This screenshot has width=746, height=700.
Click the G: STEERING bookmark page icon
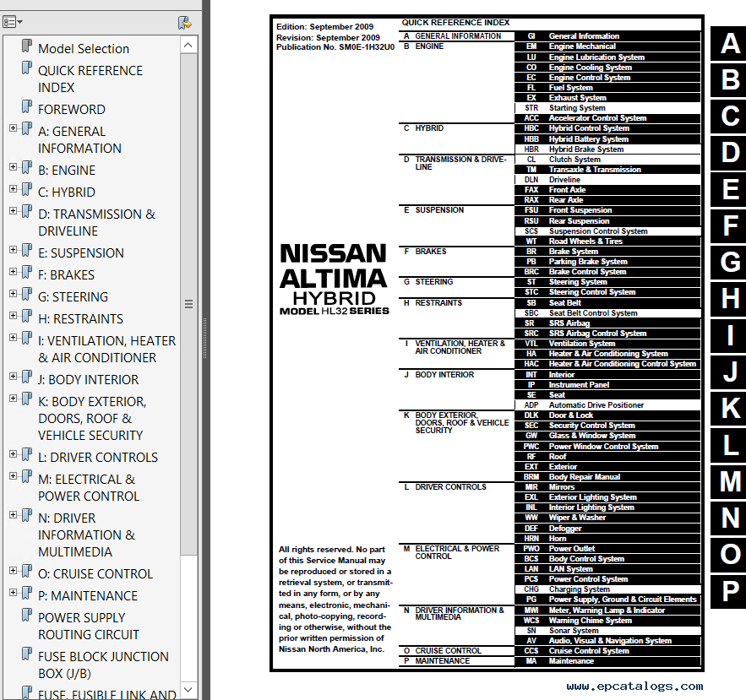click(x=27, y=295)
